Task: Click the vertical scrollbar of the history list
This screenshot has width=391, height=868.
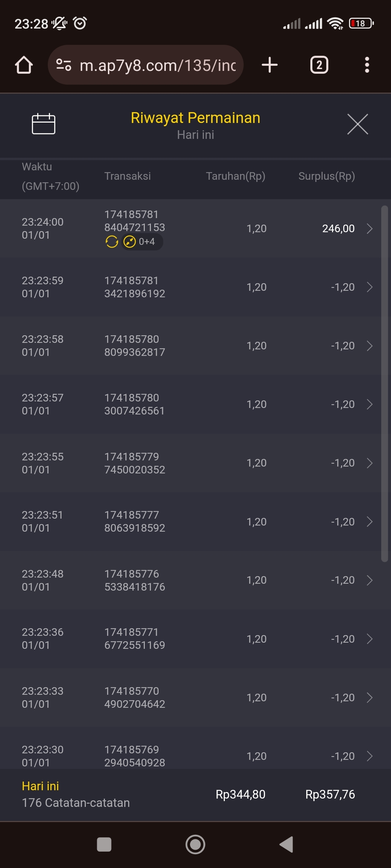Action: pyautogui.click(x=384, y=383)
